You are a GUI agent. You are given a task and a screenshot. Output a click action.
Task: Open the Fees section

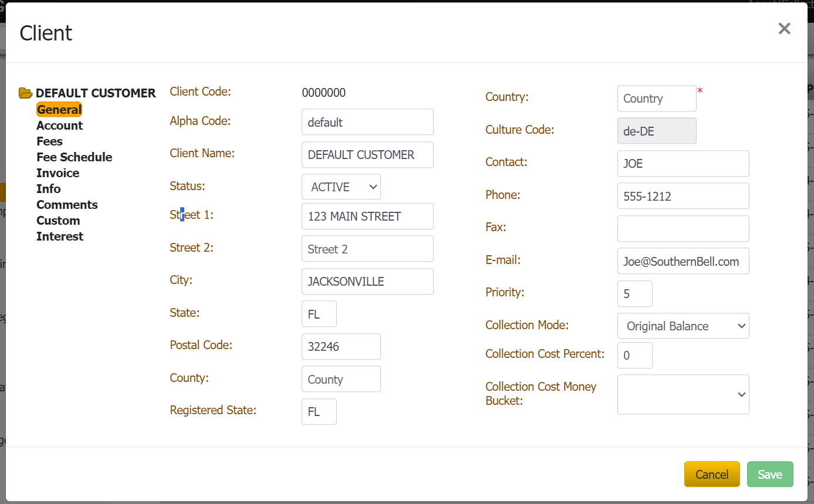[49, 141]
